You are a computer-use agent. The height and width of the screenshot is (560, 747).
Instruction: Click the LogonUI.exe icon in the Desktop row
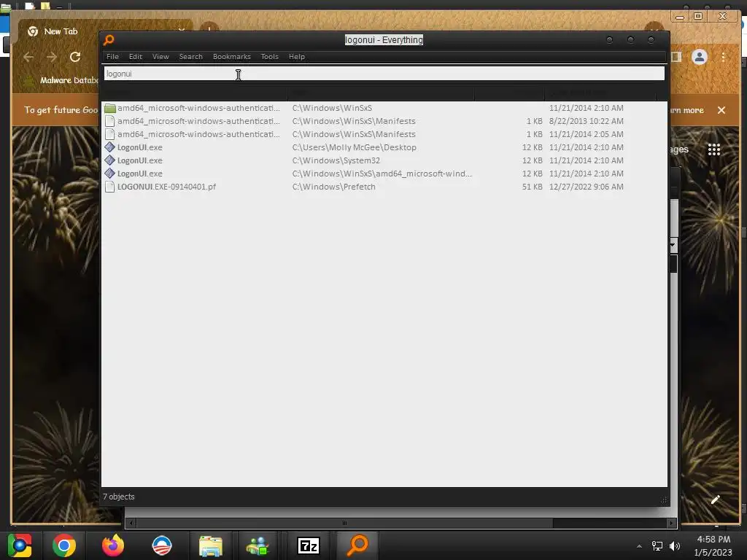109,147
